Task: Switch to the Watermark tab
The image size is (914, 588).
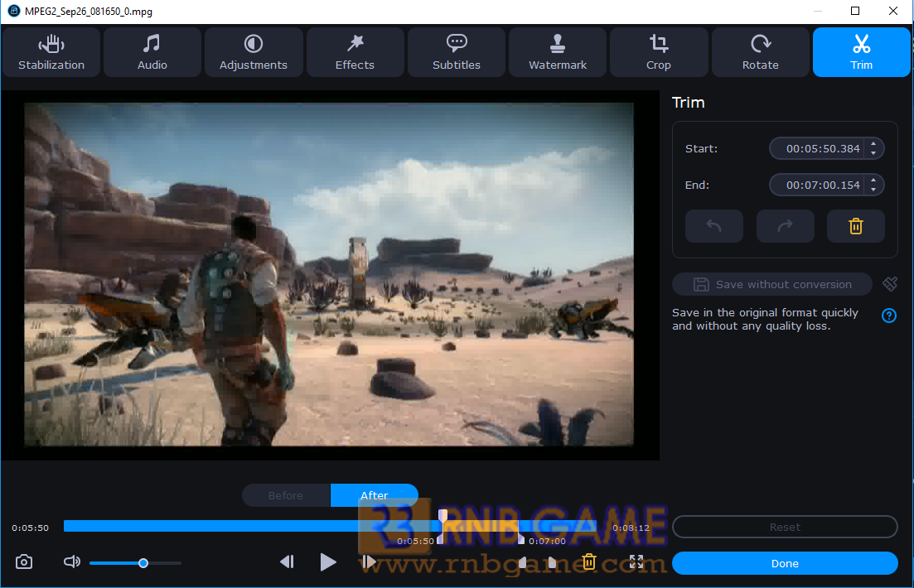Action: [x=557, y=52]
